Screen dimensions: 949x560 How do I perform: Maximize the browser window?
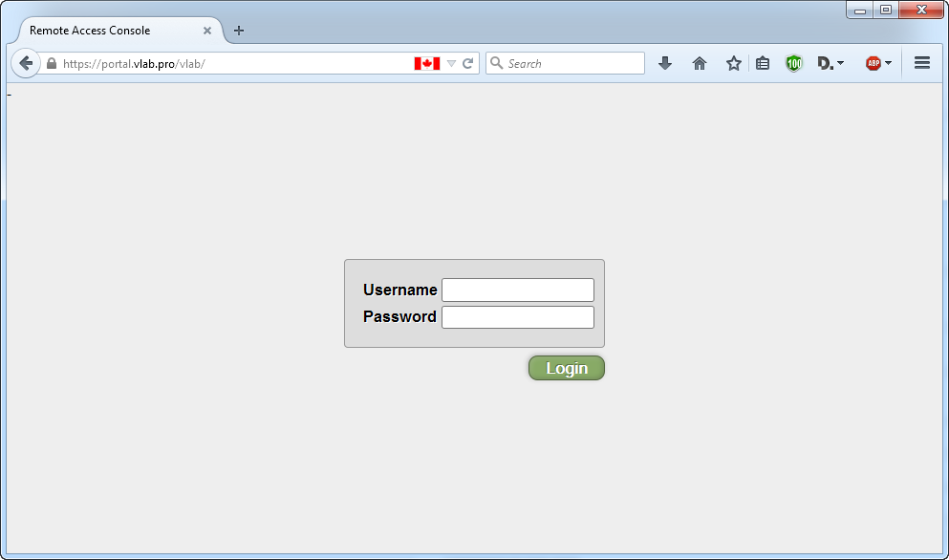coord(886,11)
